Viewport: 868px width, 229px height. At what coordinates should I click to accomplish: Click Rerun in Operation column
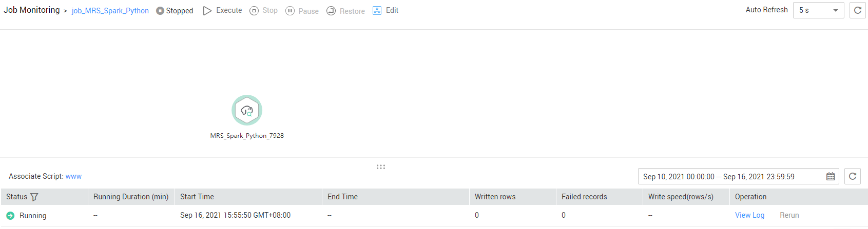(x=789, y=215)
